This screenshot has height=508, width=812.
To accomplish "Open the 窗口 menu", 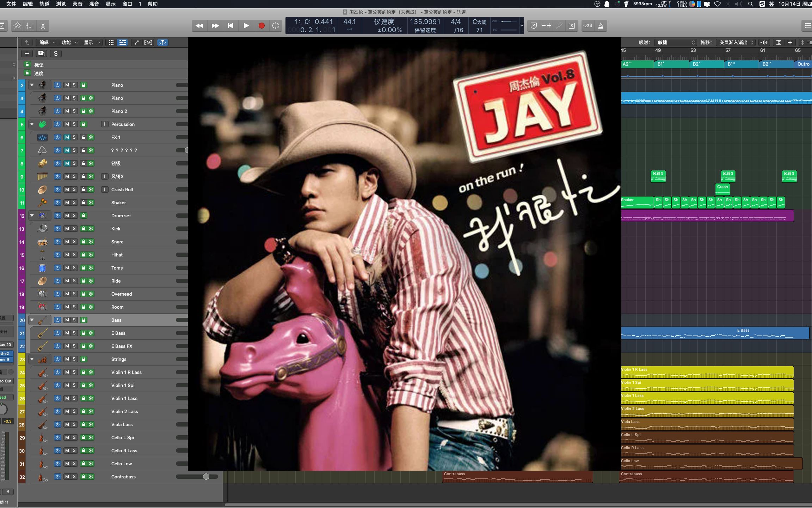I will [x=127, y=4].
